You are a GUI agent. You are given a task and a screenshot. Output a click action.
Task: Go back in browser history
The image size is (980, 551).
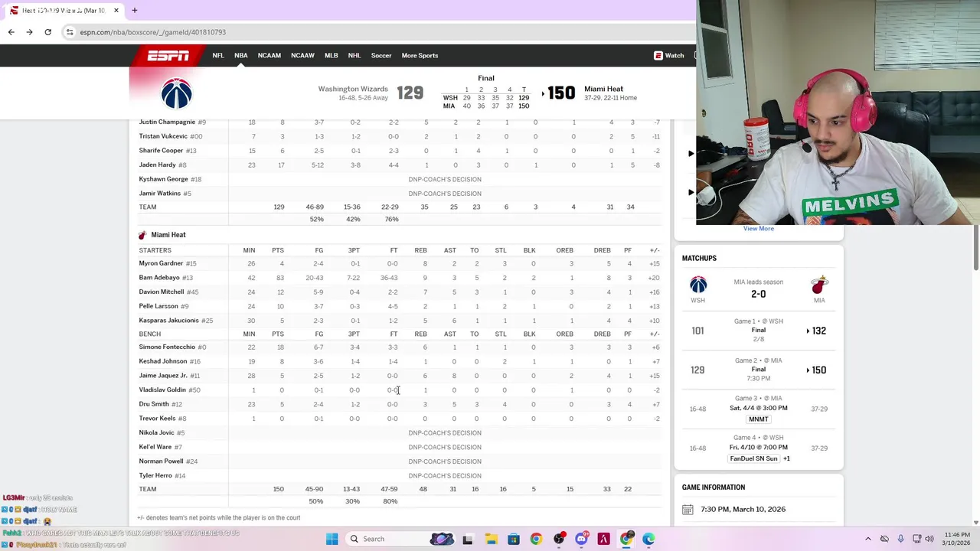pyautogui.click(x=11, y=32)
